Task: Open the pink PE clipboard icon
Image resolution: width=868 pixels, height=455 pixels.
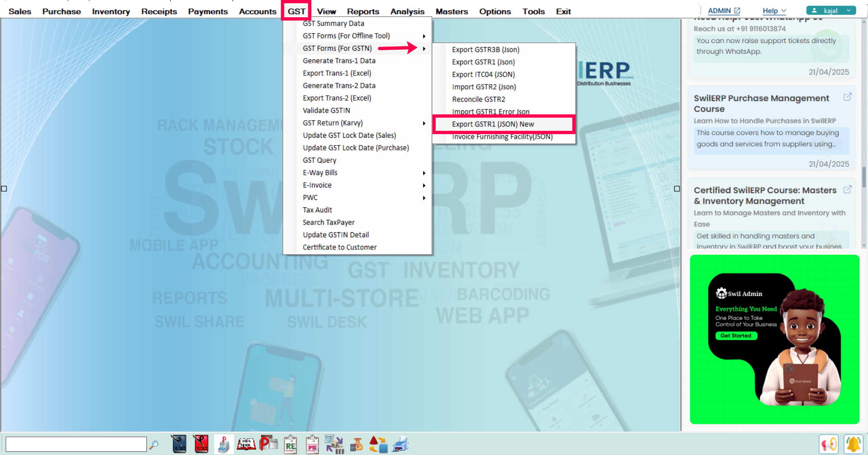Action: click(x=312, y=445)
